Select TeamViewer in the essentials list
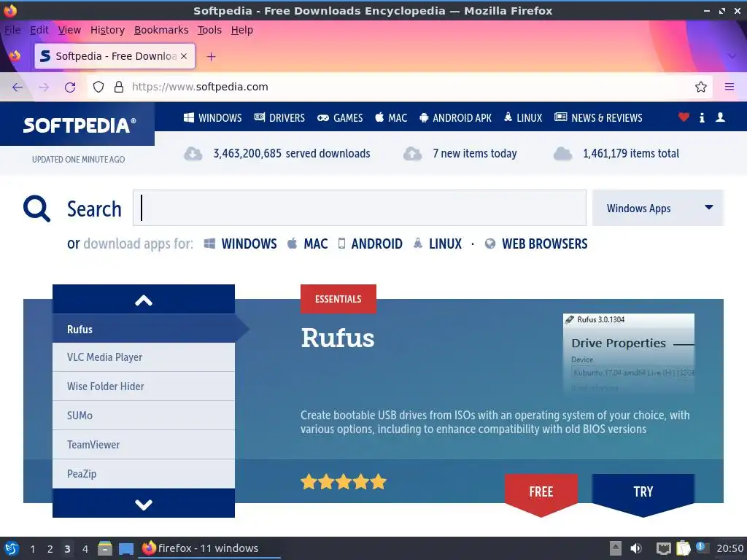This screenshot has height=560, width=747. [144, 444]
